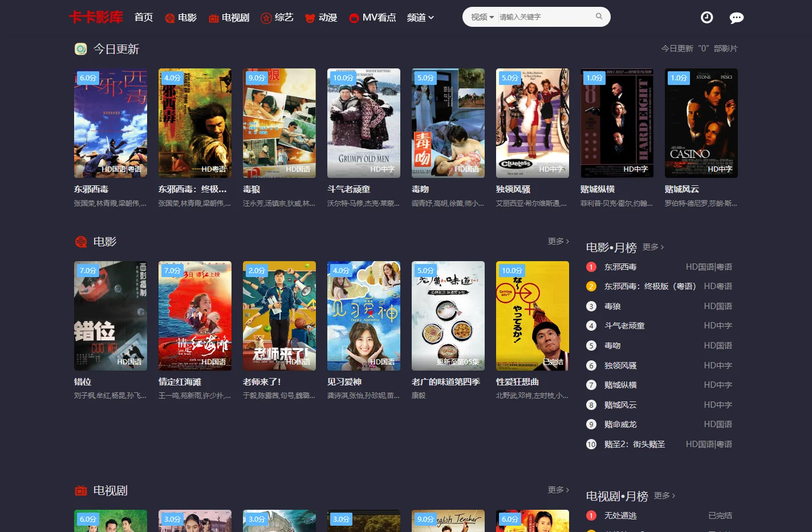This screenshot has width=812, height=532.
Task: Open 赌命威龙 in monthly ranking list
Action: [620, 424]
